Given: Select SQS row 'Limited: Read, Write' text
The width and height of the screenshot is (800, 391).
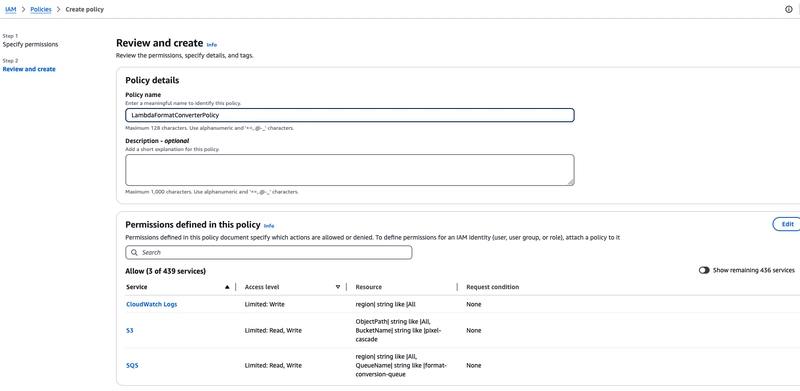Looking at the screenshot, I should click(273, 365).
